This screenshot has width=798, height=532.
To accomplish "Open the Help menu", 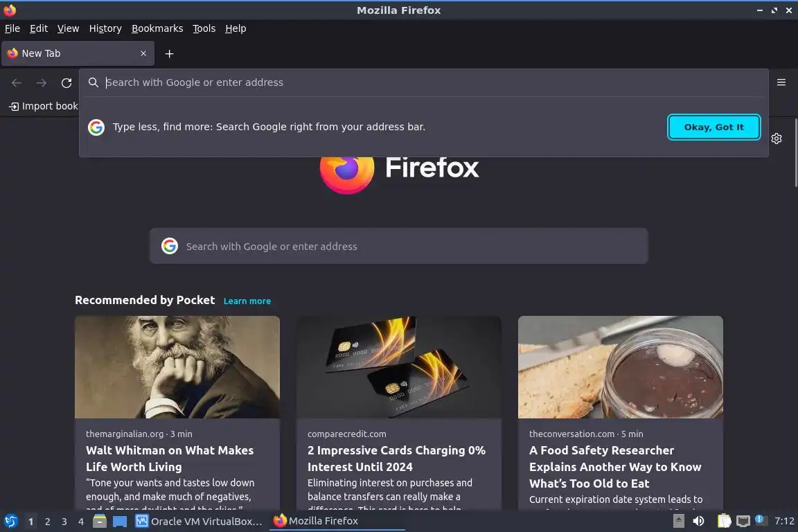I will (x=236, y=28).
